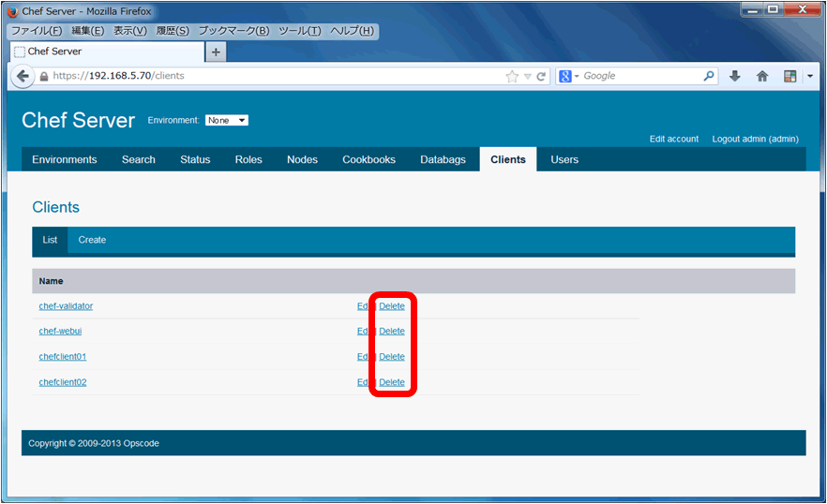
Task: Click the Name column header
Action: pos(52,282)
